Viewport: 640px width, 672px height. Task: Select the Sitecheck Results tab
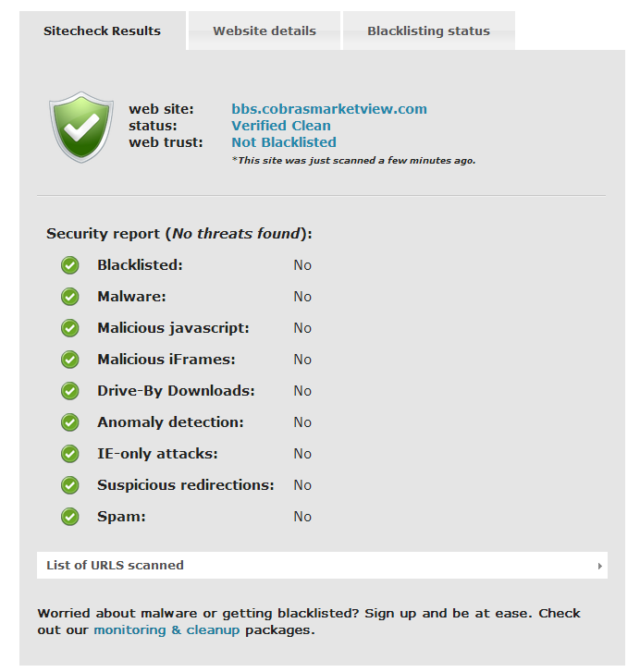102,31
